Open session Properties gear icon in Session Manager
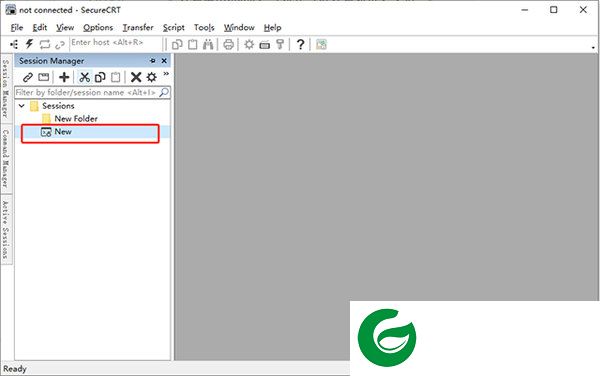This screenshot has width=600, height=376. click(152, 77)
